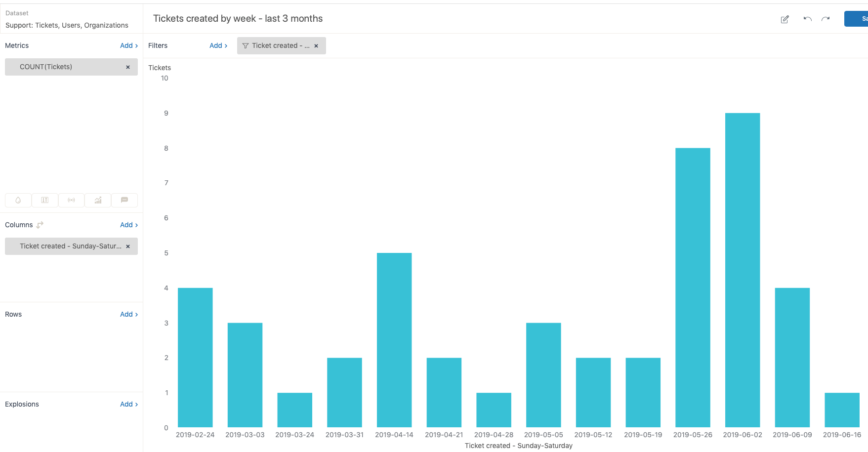This screenshot has width=868, height=452.
Task: Remove Ticket created Sunday-Saturday column attribute
Action: coord(128,247)
